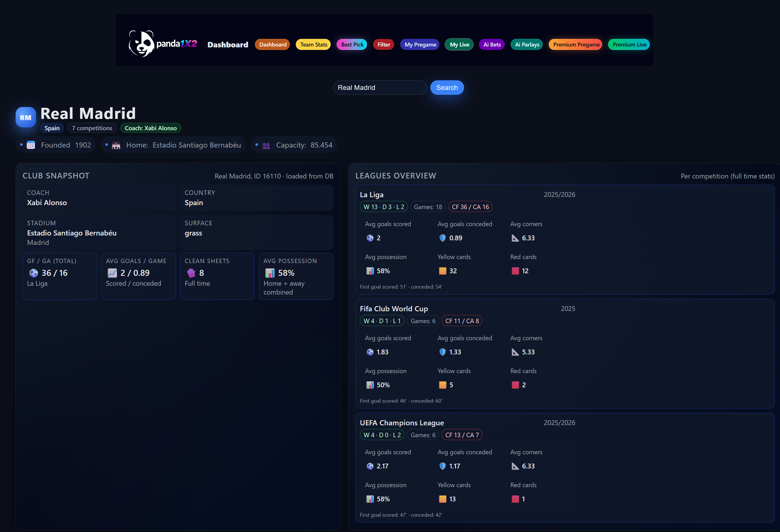The height and width of the screenshot is (532, 780).
Task: Open My Pregame section
Action: [x=420, y=44]
